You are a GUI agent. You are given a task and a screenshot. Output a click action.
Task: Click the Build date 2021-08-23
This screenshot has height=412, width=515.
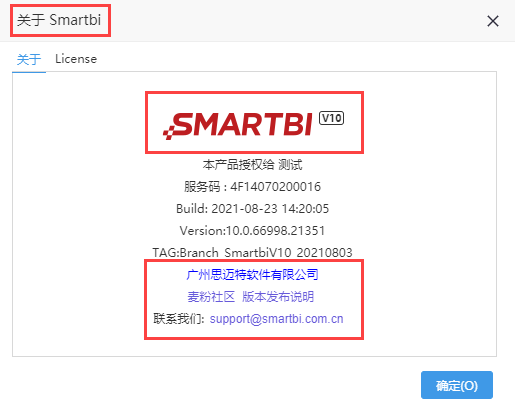[244, 209]
